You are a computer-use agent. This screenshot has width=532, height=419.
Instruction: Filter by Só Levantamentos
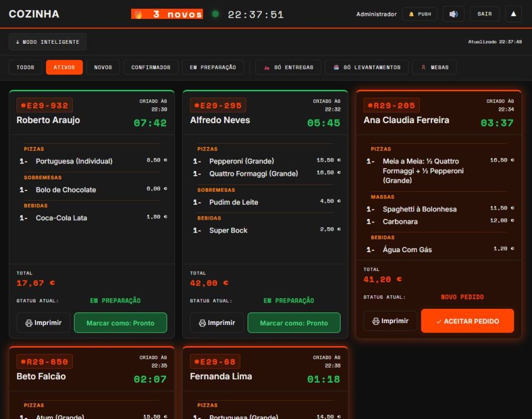point(366,67)
